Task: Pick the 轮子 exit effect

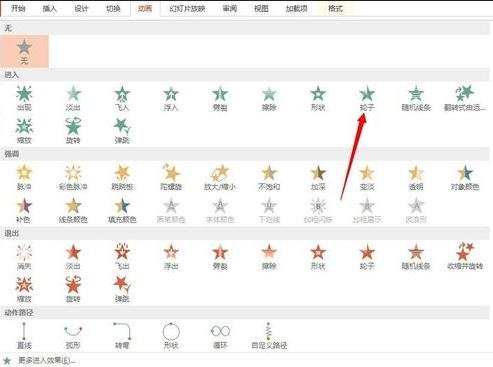Action: pyautogui.click(x=367, y=257)
